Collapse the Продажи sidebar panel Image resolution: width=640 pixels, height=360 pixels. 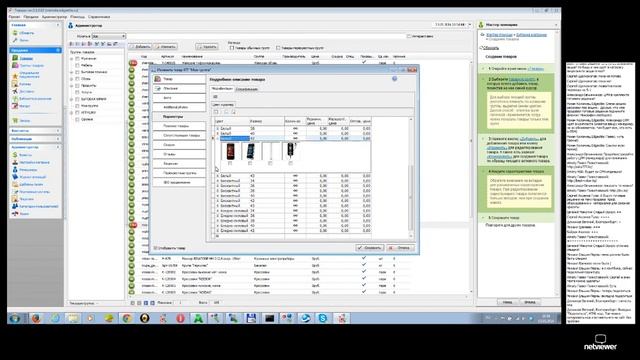click(58, 50)
